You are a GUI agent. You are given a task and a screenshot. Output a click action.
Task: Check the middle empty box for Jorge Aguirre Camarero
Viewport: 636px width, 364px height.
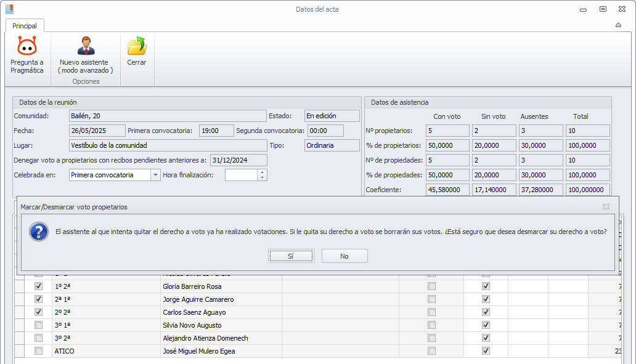pyautogui.click(x=431, y=299)
